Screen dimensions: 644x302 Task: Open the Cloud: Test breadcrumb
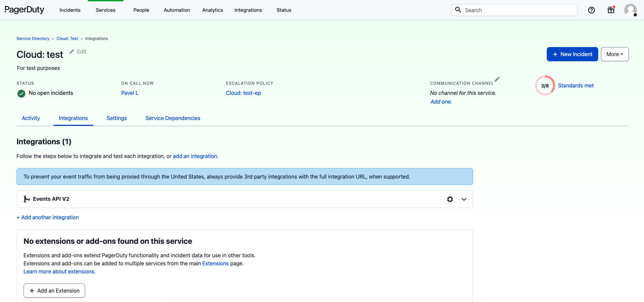click(67, 39)
